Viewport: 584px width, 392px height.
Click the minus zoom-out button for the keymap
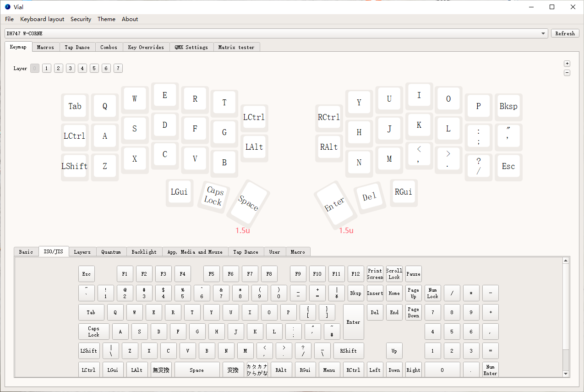pyautogui.click(x=567, y=72)
